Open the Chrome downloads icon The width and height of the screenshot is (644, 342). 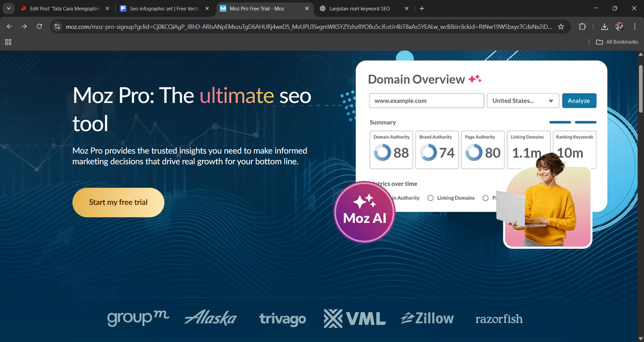click(604, 26)
